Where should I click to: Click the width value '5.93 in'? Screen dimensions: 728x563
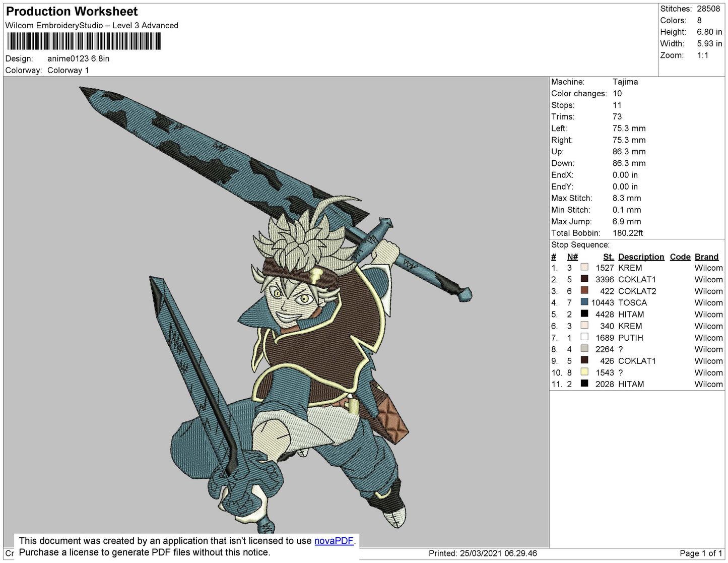click(x=709, y=44)
